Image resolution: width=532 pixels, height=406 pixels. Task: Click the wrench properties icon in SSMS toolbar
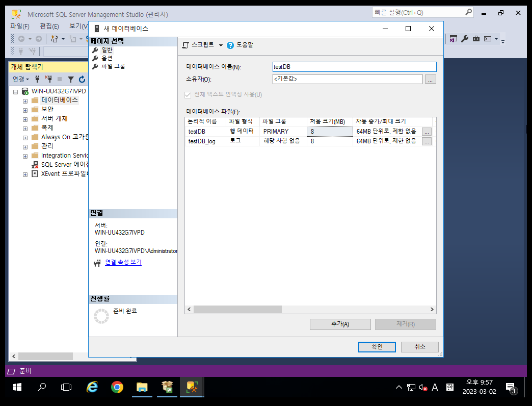pos(465,39)
